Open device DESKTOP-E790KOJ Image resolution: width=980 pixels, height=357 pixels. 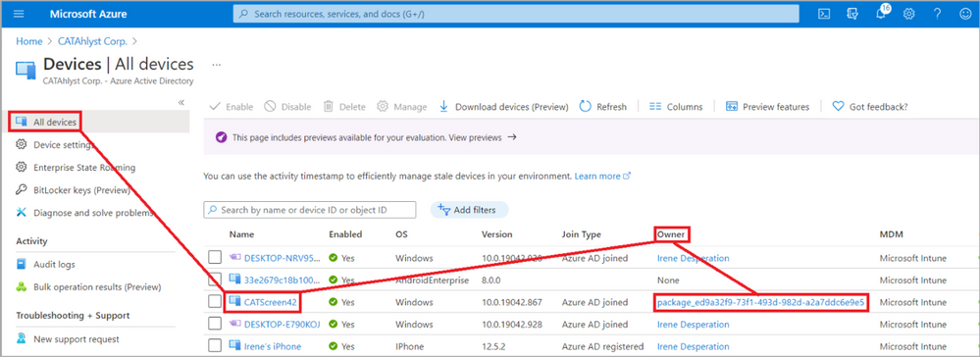tap(283, 325)
